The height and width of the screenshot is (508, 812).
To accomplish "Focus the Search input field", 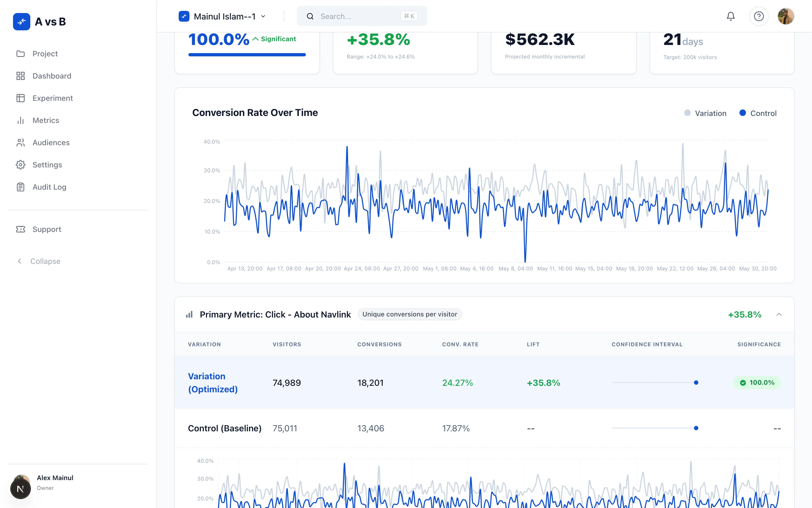I will [362, 16].
